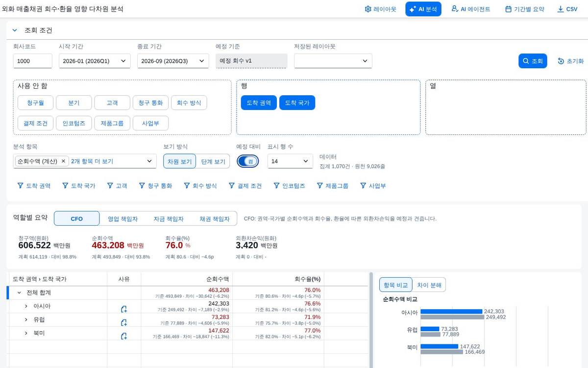Viewport: 588px width, 368px height.
Task: Switch to 단계 보기 mode
Action: click(213, 161)
